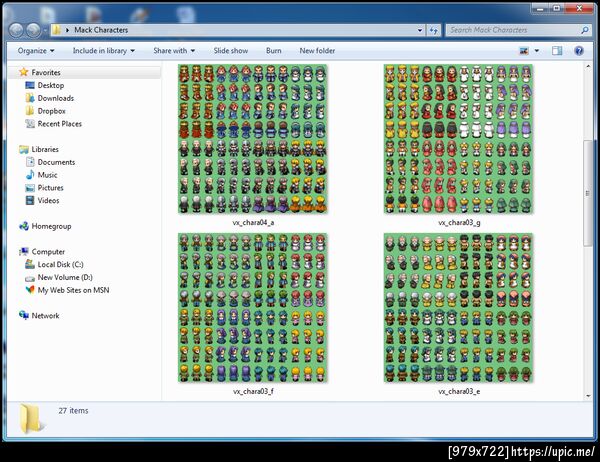Click the Local Disk (C:) drive icon
This screenshot has width=600, height=462.
coord(30,264)
